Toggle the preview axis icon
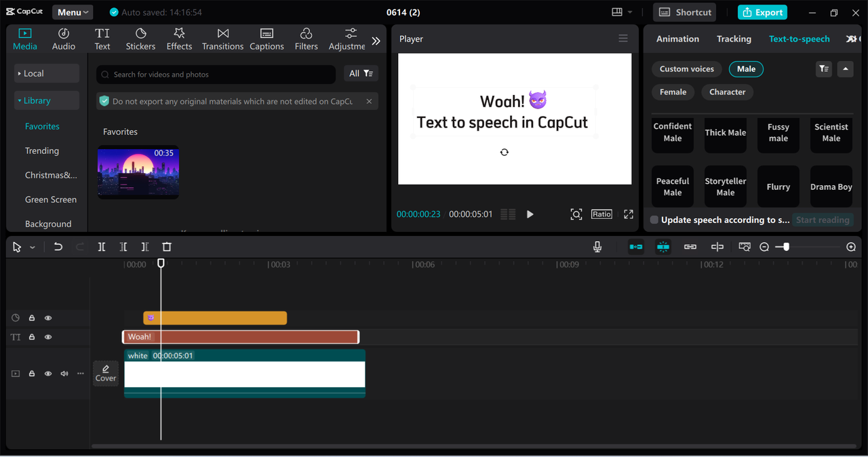 717,247
